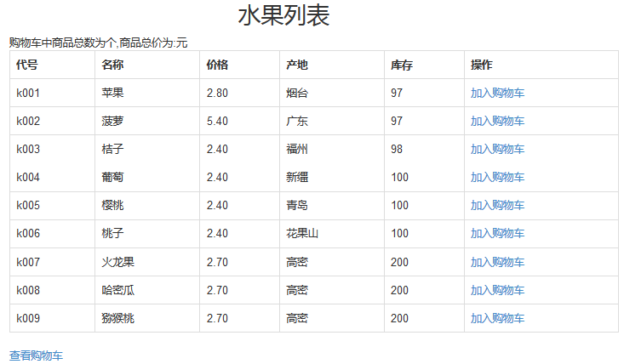Click the 库存 column header

click(402, 65)
